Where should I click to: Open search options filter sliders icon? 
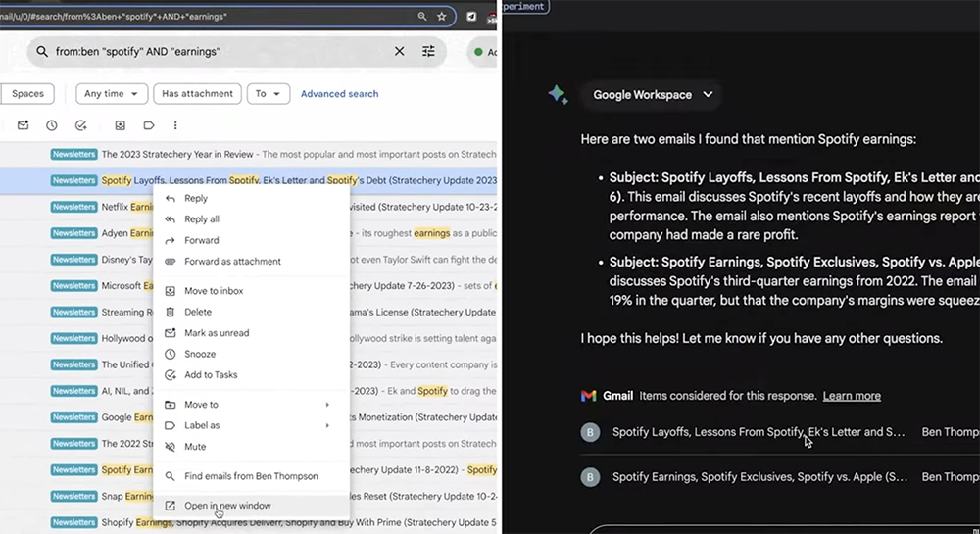point(428,51)
